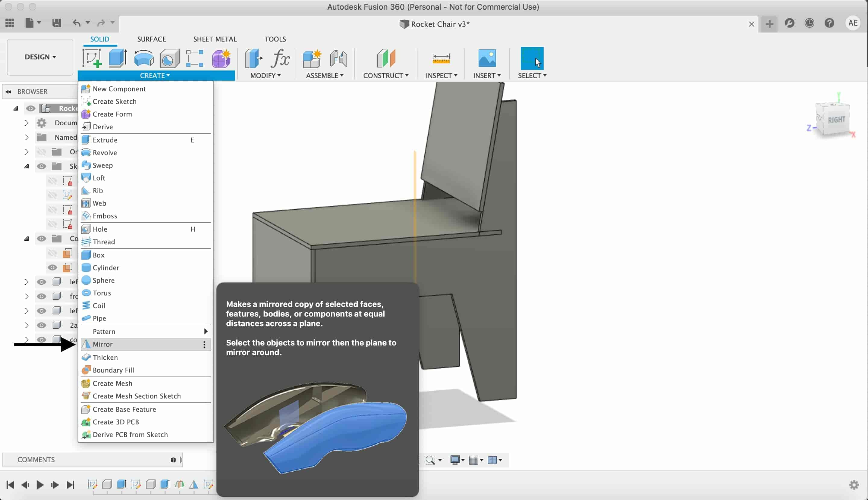Click the Job Status clock icon

click(809, 23)
